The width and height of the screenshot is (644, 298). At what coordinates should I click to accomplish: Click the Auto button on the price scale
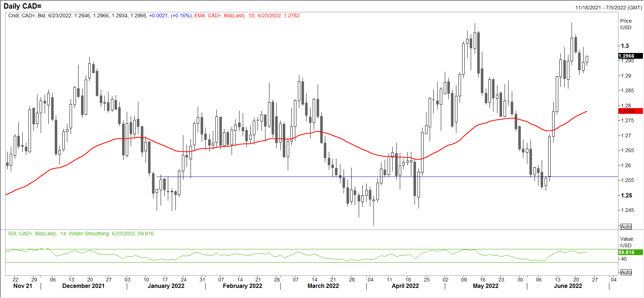626,227
